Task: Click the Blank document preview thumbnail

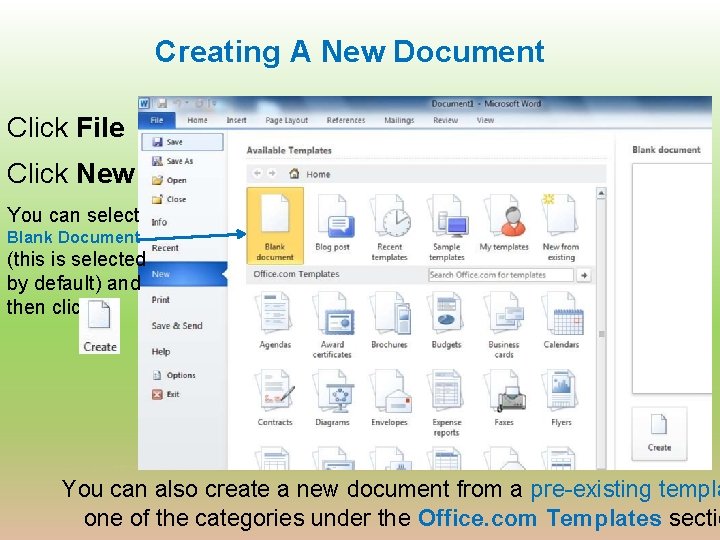Action: (672, 278)
